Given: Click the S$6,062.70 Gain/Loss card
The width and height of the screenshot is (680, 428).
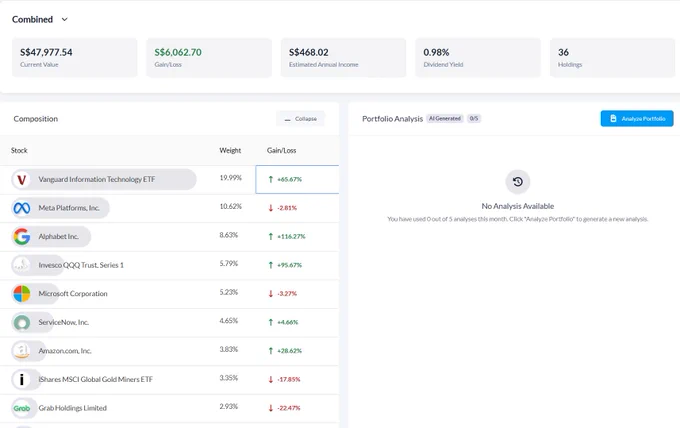Looking at the screenshot, I should pyautogui.click(x=209, y=58).
